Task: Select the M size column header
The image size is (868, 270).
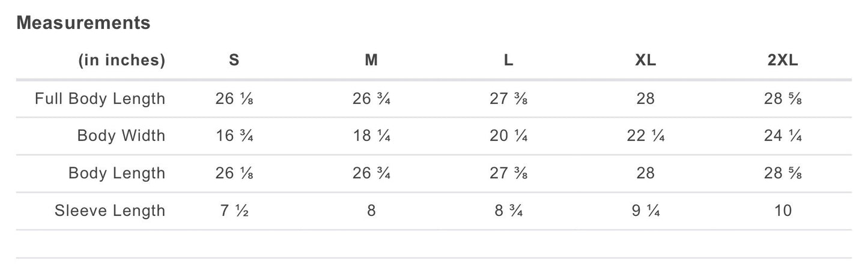Action: pyautogui.click(x=372, y=60)
